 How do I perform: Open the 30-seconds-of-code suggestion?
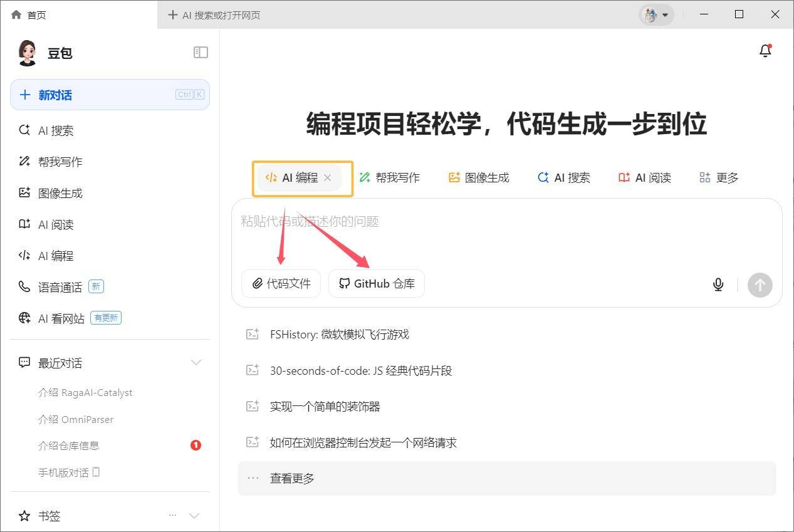coord(506,370)
